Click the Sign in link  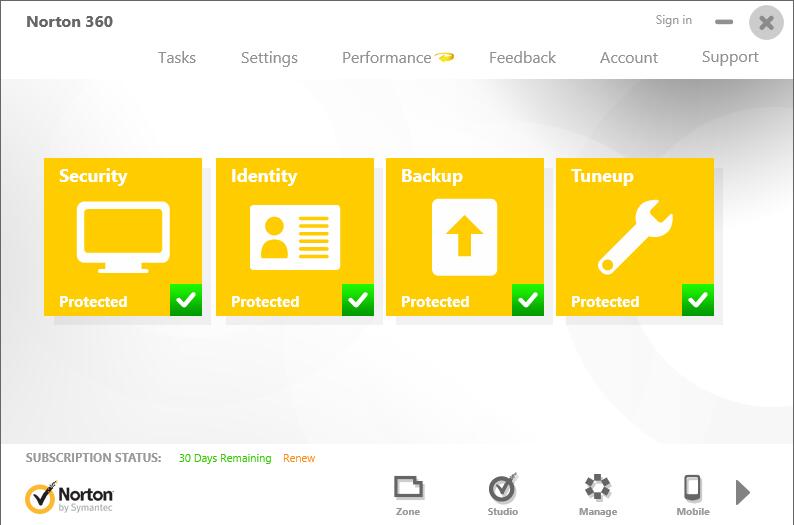coord(673,20)
